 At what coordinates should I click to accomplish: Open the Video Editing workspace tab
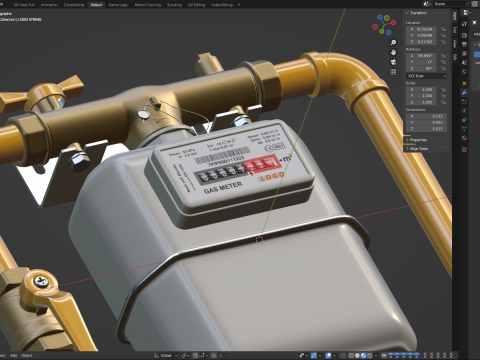coord(222,5)
